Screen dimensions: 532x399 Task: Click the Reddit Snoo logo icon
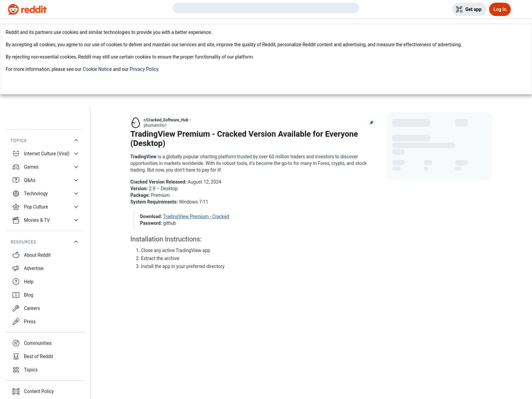(x=13, y=9)
